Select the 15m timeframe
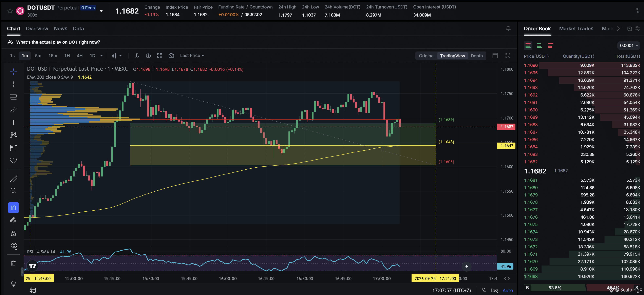 click(x=53, y=56)
